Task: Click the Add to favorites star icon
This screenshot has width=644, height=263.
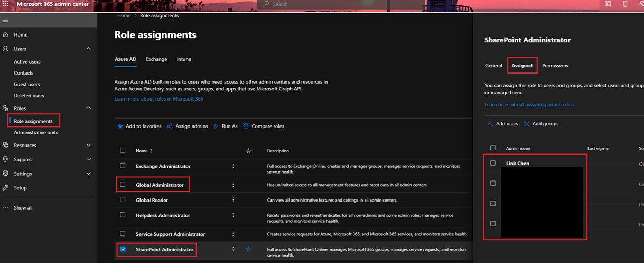Action: (x=120, y=126)
